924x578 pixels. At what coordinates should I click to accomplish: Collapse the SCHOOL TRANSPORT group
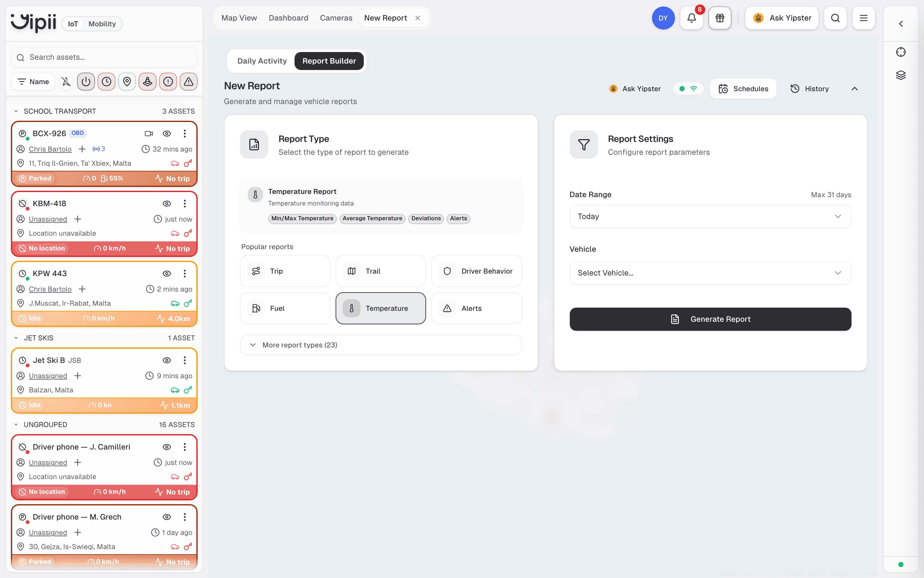tap(16, 111)
